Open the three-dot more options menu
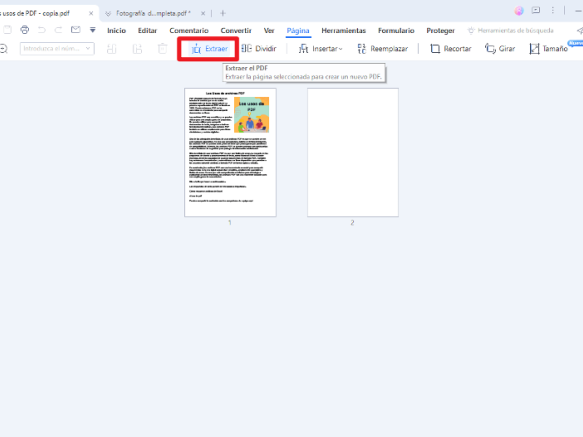583x437 pixels. pos(553,10)
